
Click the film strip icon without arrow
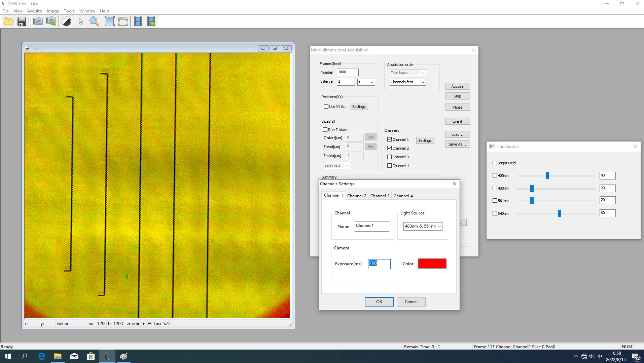pyautogui.click(x=138, y=22)
